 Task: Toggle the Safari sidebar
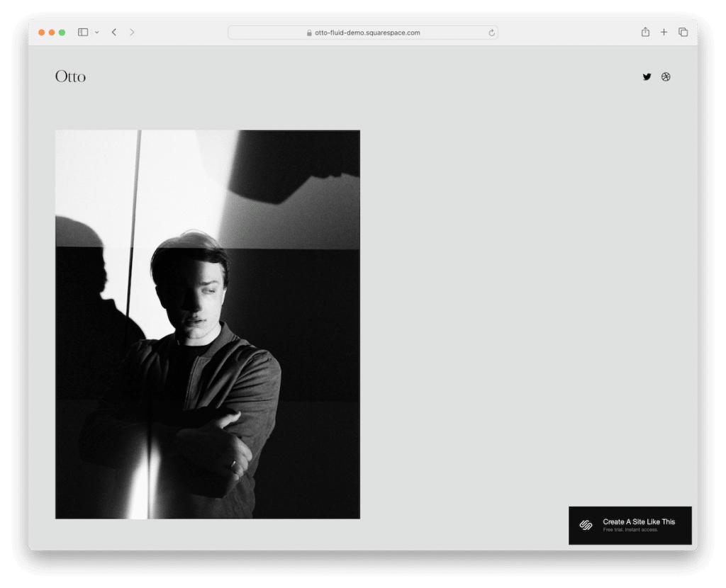point(83,32)
